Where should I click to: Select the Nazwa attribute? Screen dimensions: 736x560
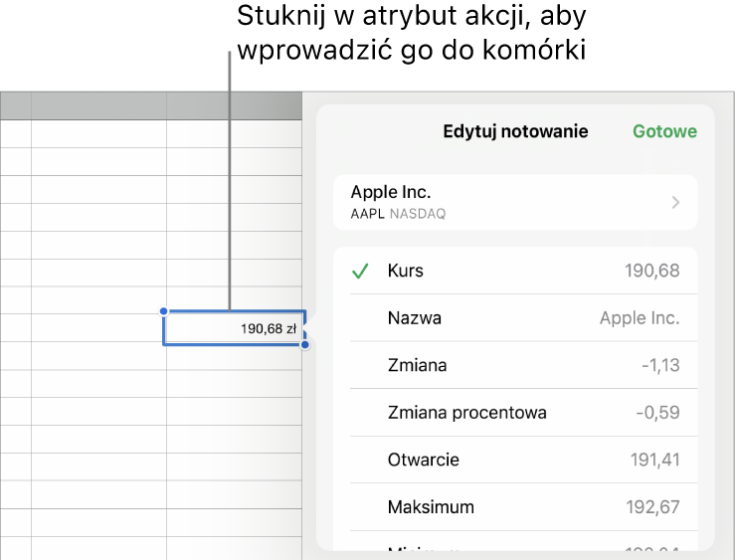tap(515, 317)
